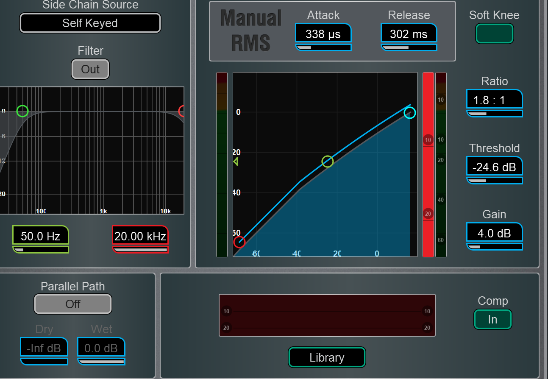Click the red gain reduction meter

pos(428,164)
